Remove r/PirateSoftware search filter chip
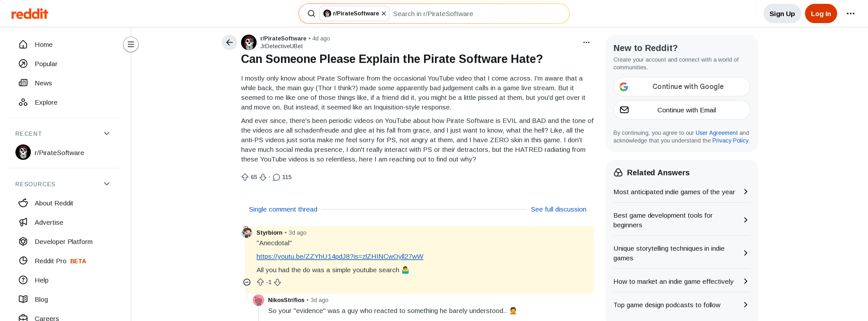Image resolution: width=868 pixels, height=321 pixels. pos(384,14)
